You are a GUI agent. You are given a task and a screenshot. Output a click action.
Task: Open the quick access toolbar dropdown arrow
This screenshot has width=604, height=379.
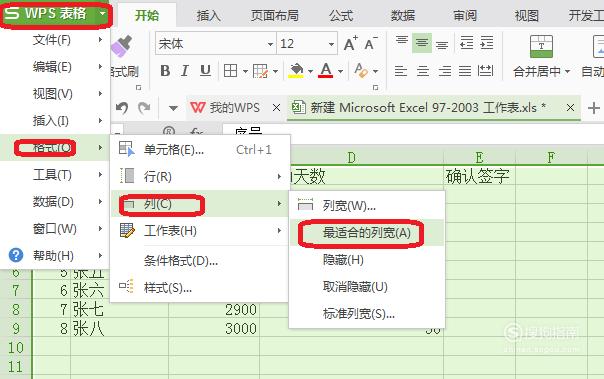point(173,108)
